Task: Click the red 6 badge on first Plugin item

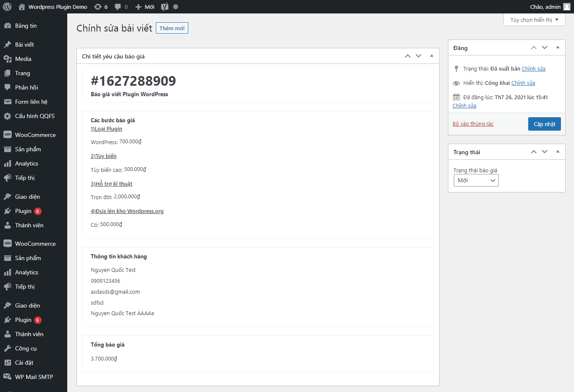Action: tap(38, 211)
